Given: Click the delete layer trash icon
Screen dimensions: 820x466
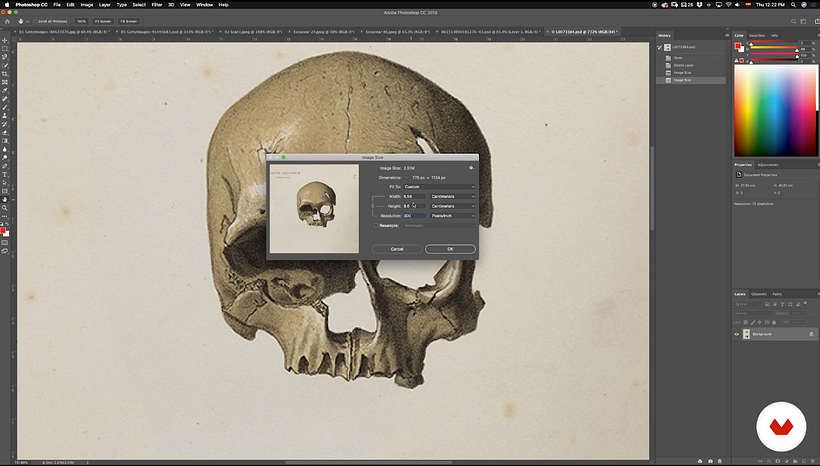Looking at the screenshot, I should [x=812, y=461].
